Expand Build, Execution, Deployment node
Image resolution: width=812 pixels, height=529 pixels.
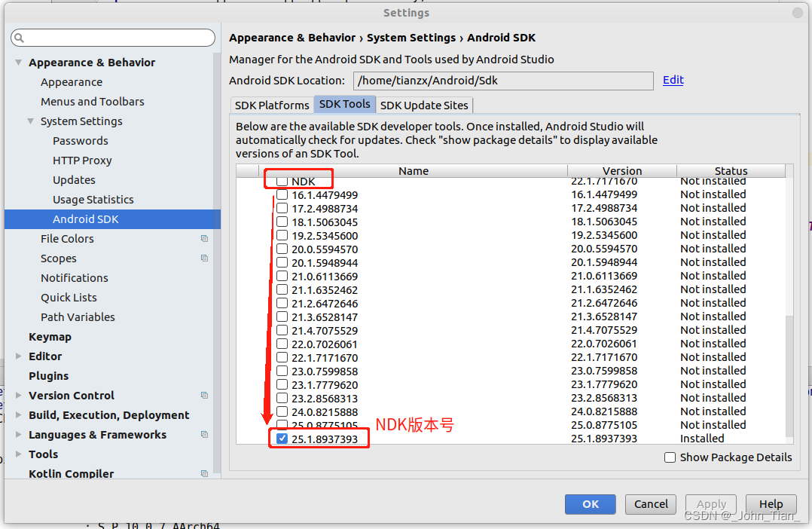[x=19, y=415]
